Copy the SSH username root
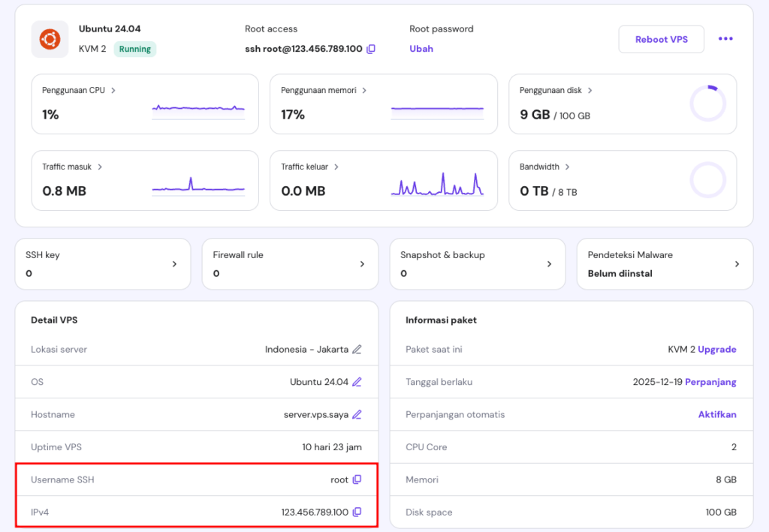769x532 pixels. [x=357, y=479]
